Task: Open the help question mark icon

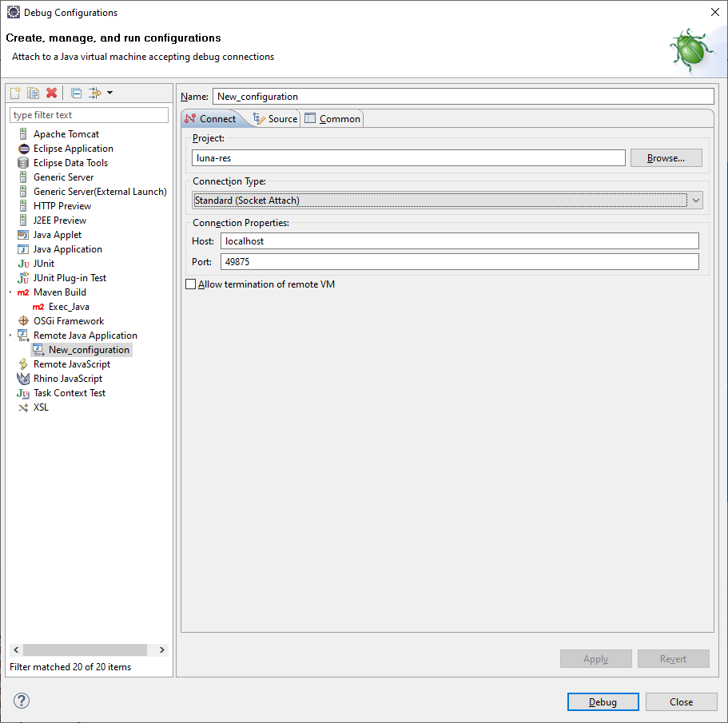Action: 22,701
